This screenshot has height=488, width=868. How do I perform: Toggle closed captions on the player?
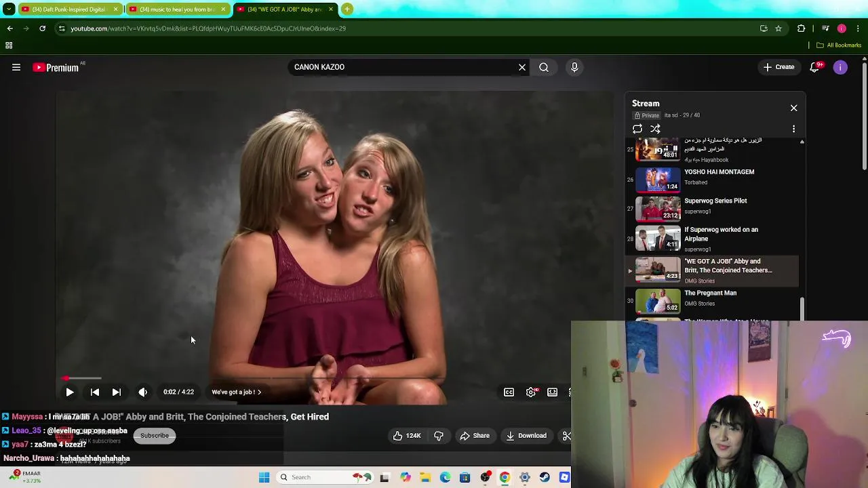point(509,392)
